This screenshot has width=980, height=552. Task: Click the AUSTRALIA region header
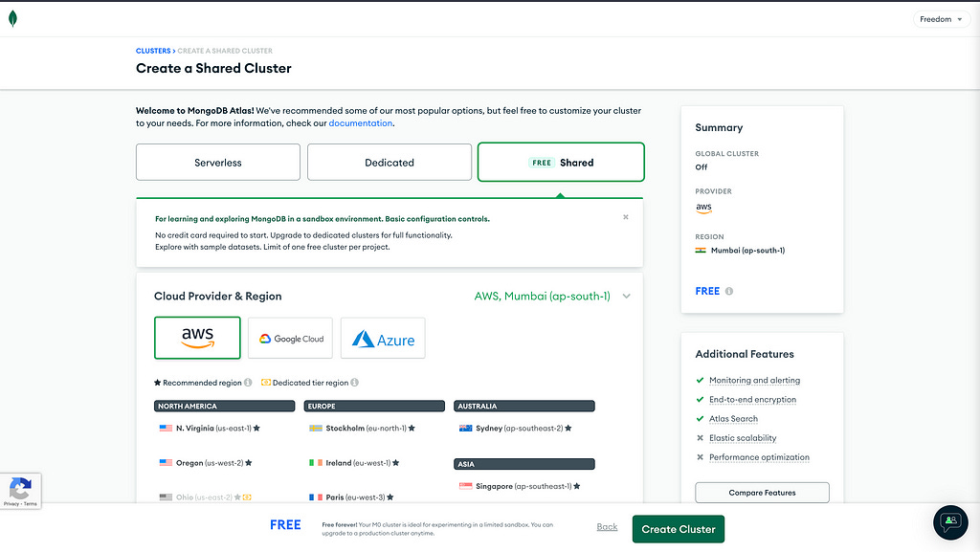tap(524, 406)
